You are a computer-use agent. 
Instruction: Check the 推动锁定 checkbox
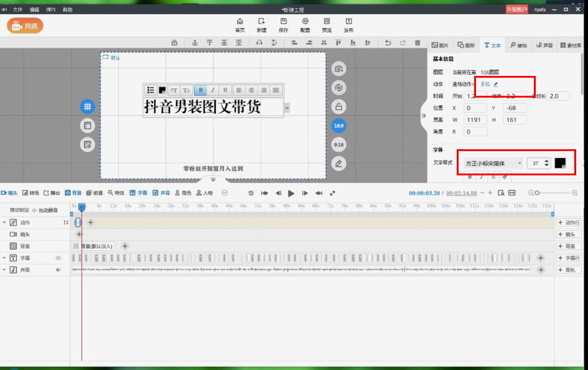4,210
